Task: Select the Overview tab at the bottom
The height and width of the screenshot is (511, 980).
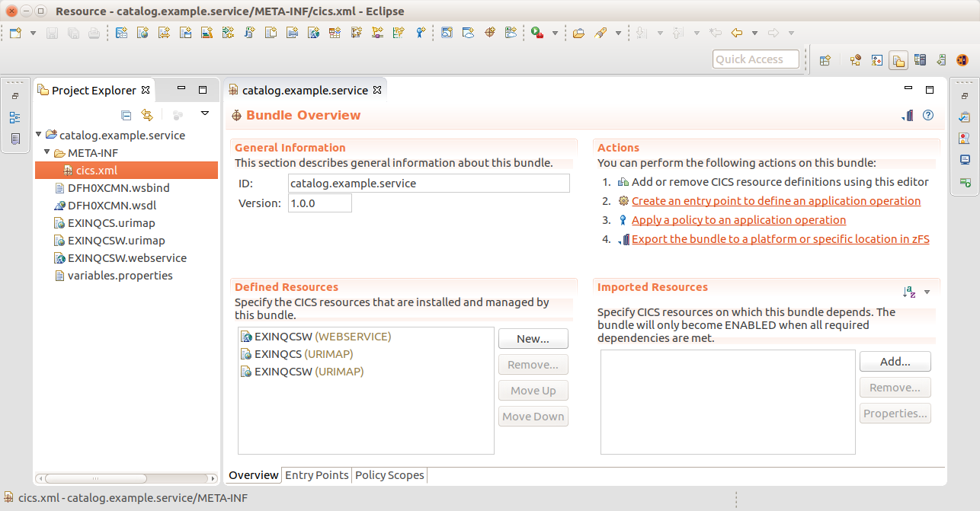Action: tap(254, 475)
